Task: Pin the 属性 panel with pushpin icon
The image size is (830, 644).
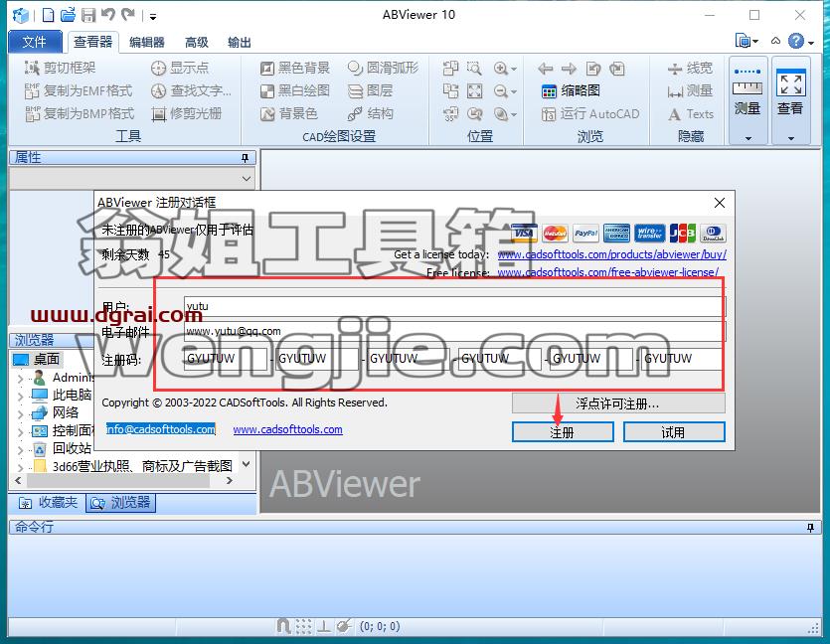Action: tap(245, 158)
